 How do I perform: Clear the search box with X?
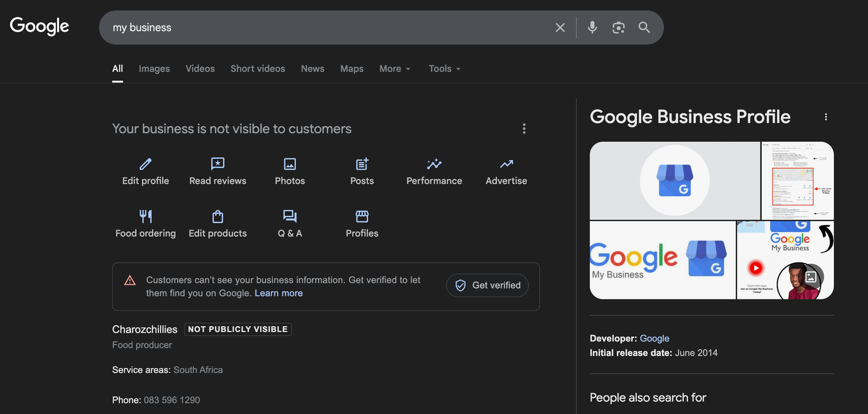pyautogui.click(x=560, y=28)
